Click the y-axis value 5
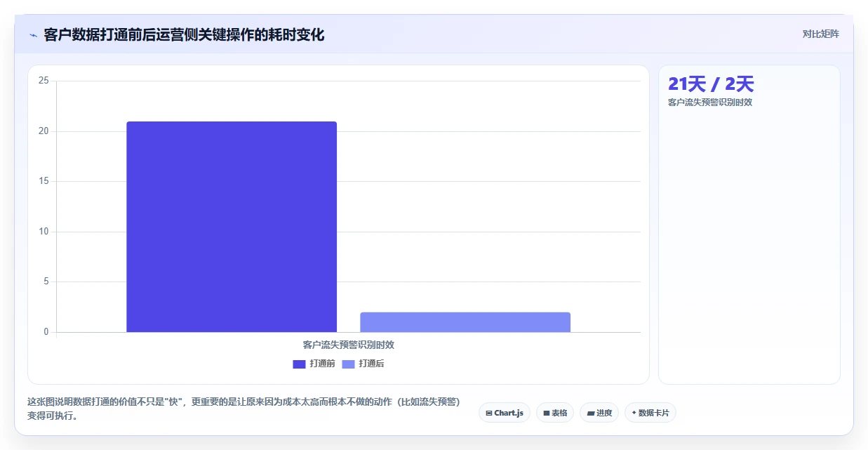This screenshot has width=868, height=450. tap(46, 282)
